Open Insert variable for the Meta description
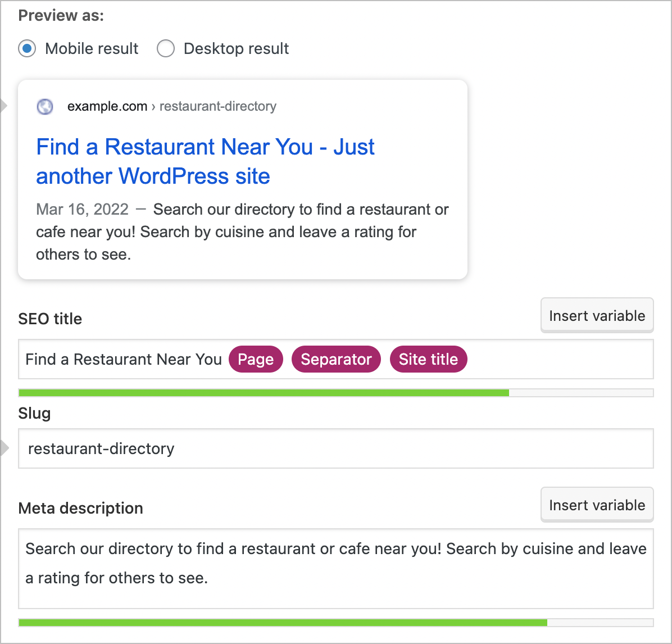Viewport: 672px width, 644px height. pyautogui.click(x=597, y=505)
